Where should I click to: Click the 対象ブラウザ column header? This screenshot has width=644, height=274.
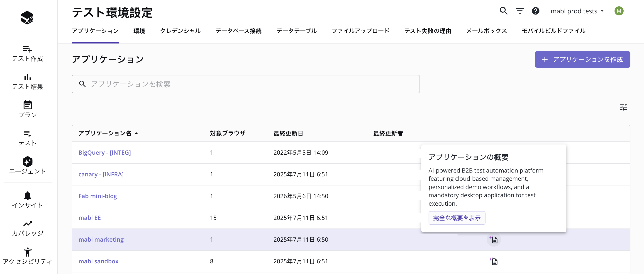228,133
